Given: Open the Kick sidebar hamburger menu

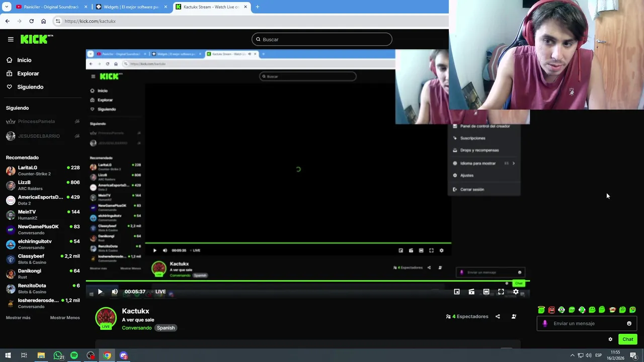Looking at the screenshot, I should [11, 39].
